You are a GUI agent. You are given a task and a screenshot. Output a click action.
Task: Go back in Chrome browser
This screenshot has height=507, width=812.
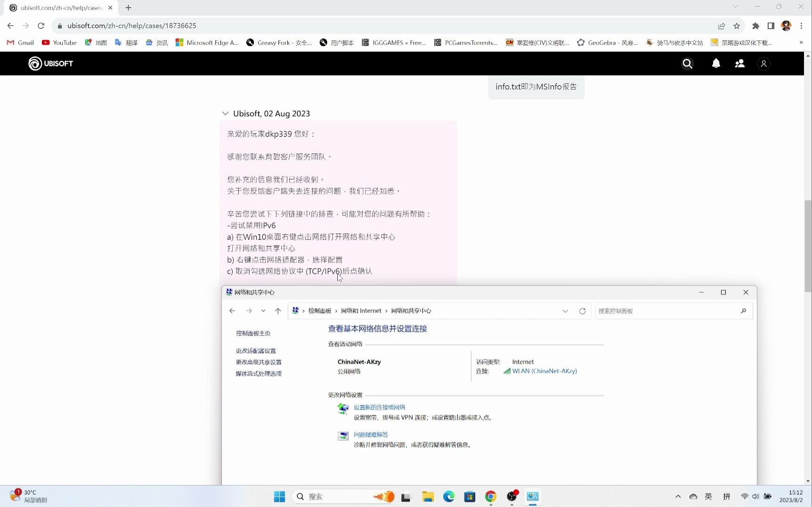pos(10,26)
